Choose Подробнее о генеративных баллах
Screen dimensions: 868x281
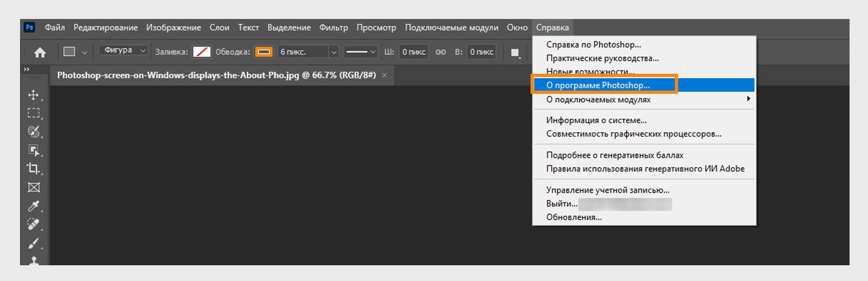pos(644,155)
